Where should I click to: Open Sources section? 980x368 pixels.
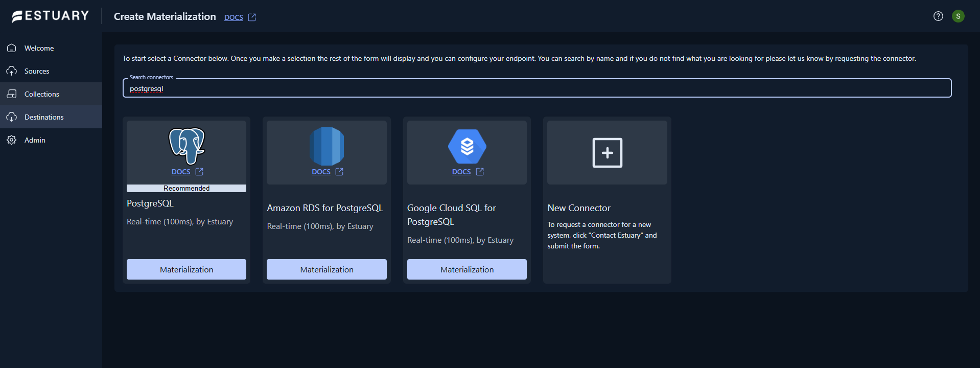tap(51, 71)
